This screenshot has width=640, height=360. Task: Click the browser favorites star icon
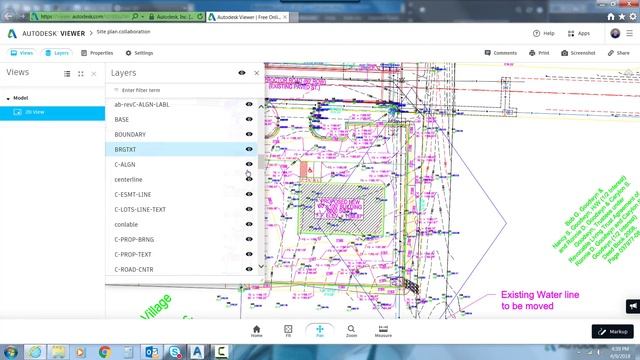(x=622, y=17)
